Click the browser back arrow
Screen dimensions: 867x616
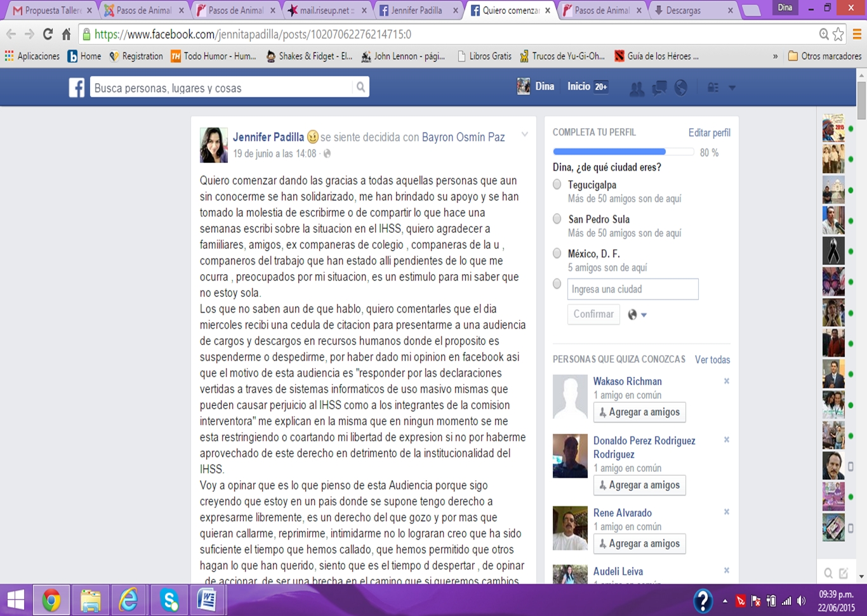click(x=11, y=34)
